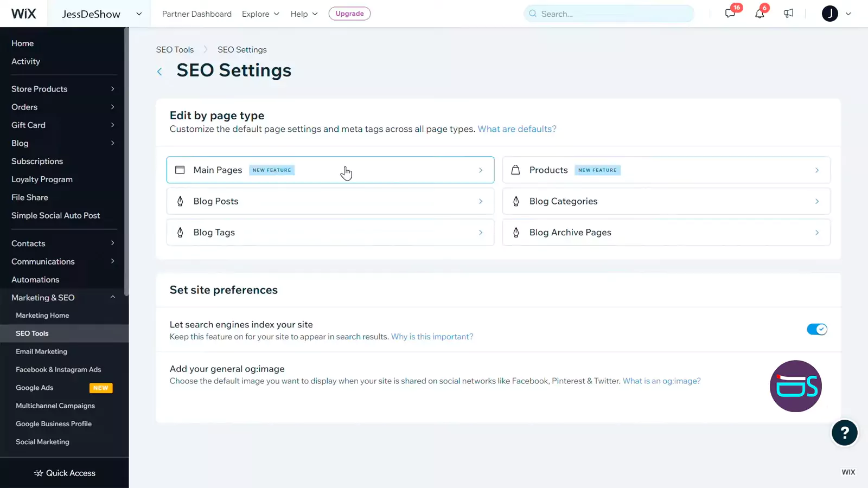
Task: Open Subscriptions in the sidebar
Action: (37, 162)
